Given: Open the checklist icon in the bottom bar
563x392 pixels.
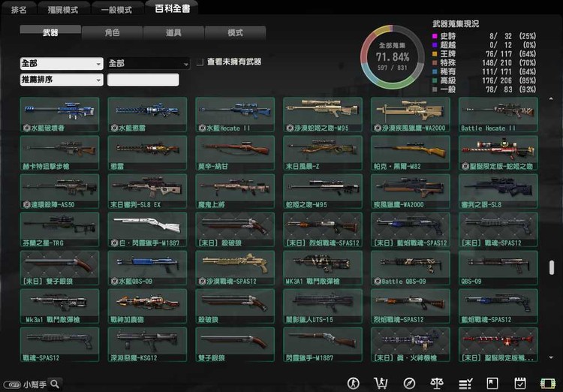Looking at the screenshot, I should tap(465, 384).
